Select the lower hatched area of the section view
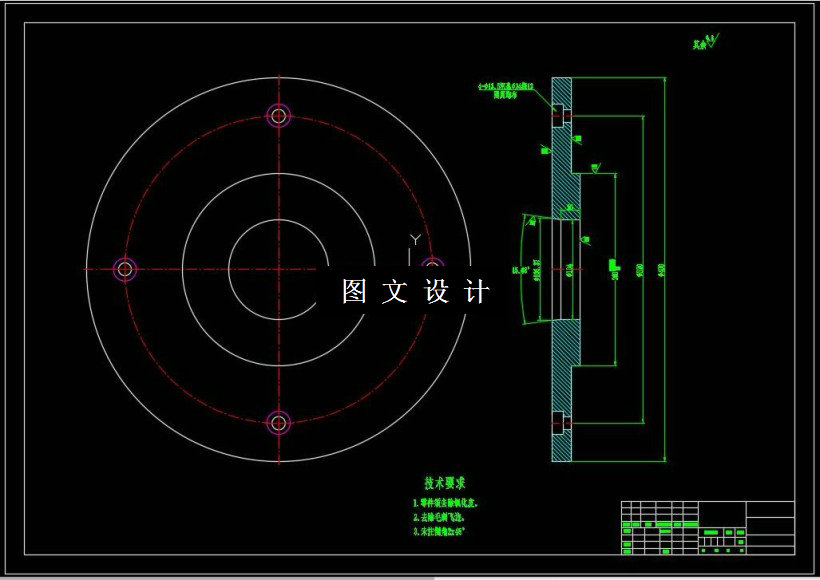 [x=565, y=366]
